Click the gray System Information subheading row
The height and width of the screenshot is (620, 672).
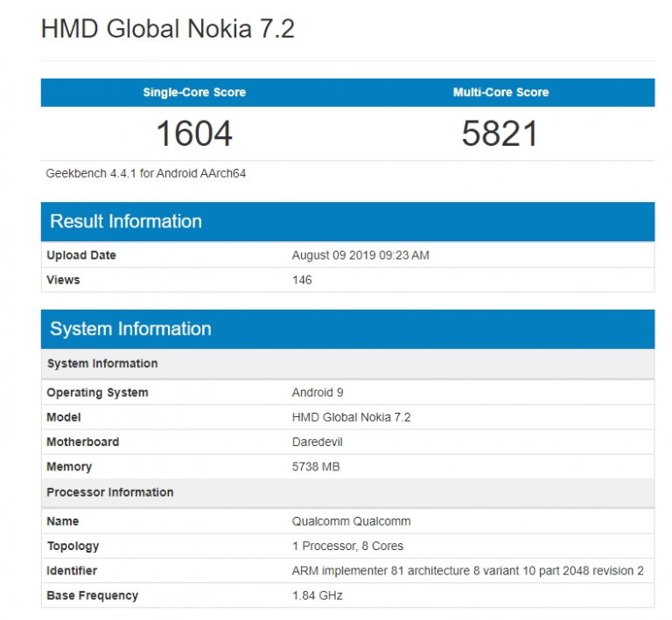pyautogui.click(x=102, y=364)
